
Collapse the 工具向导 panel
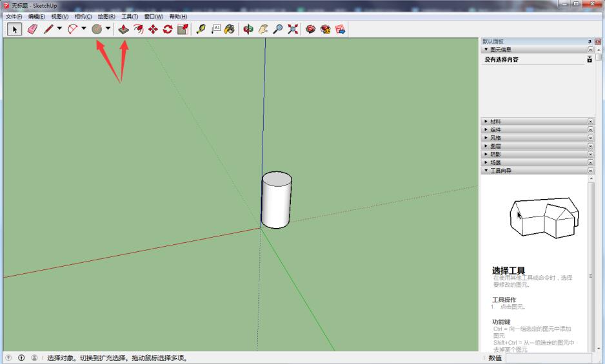click(x=500, y=171)
